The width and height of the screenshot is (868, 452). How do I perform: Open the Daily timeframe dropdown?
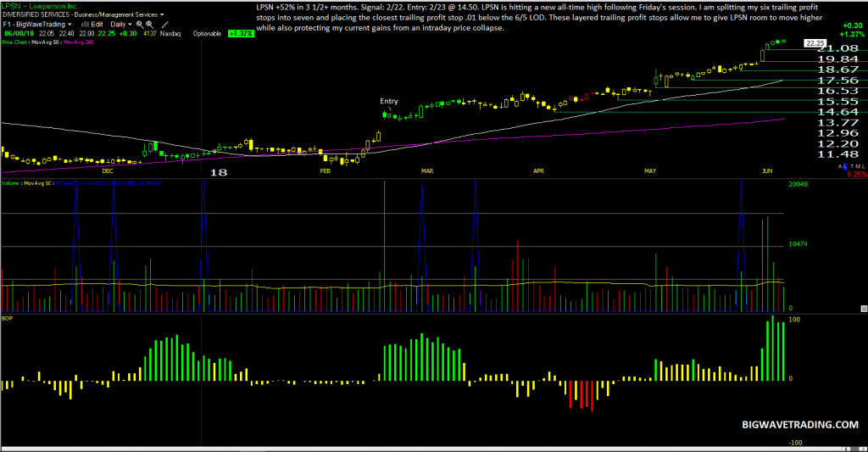point(121,25)
